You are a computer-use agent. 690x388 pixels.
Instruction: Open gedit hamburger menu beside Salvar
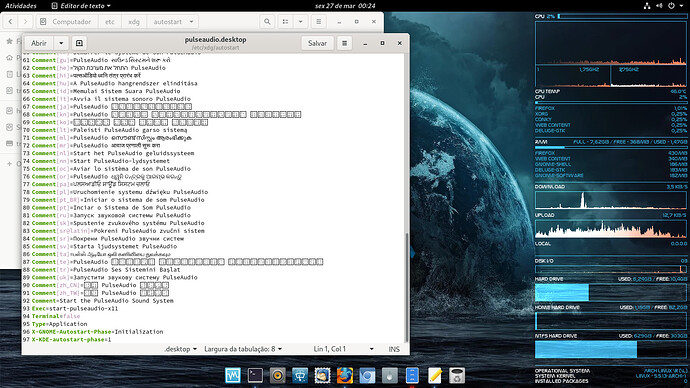(345, 43)
